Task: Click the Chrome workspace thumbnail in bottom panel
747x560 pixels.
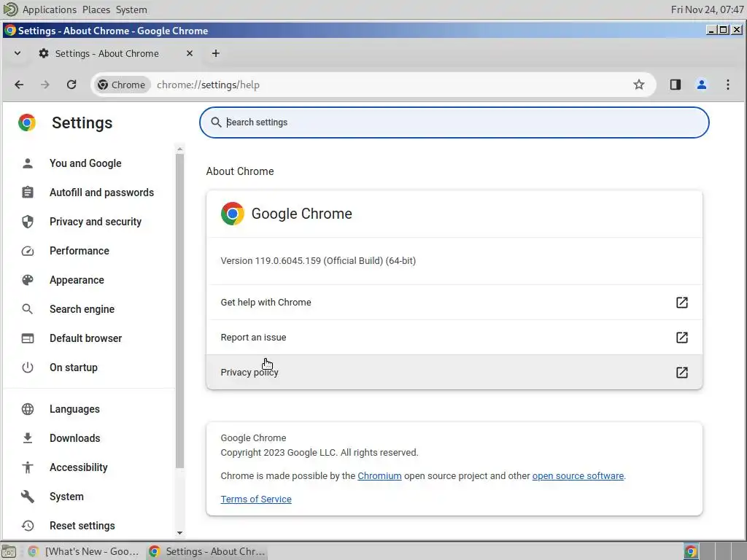Action: tap(690, 551)
